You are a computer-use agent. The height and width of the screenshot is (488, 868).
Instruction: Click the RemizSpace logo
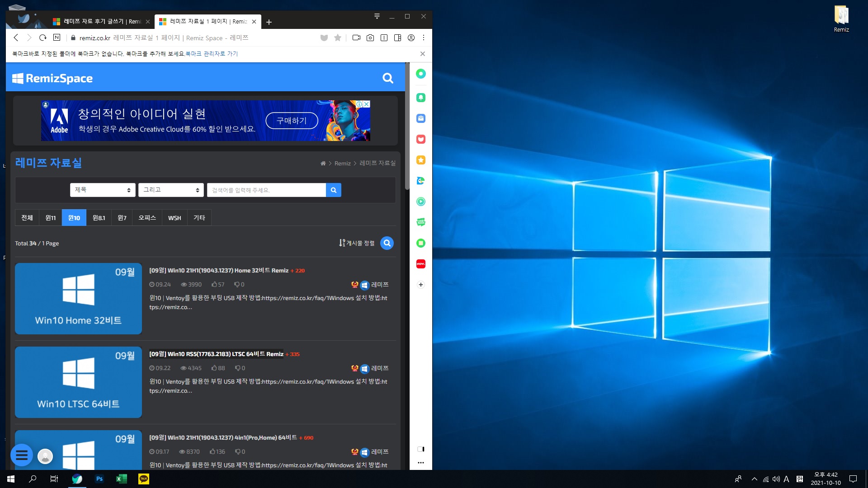click(52, 78)
